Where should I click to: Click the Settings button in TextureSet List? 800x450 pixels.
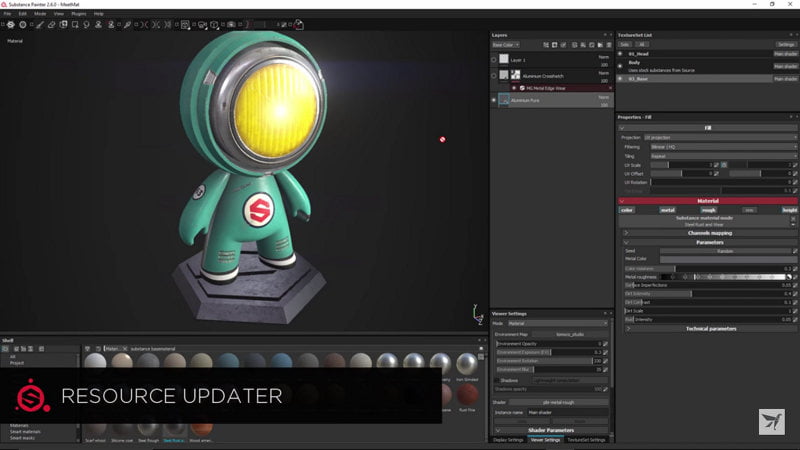tap(786, 44)
